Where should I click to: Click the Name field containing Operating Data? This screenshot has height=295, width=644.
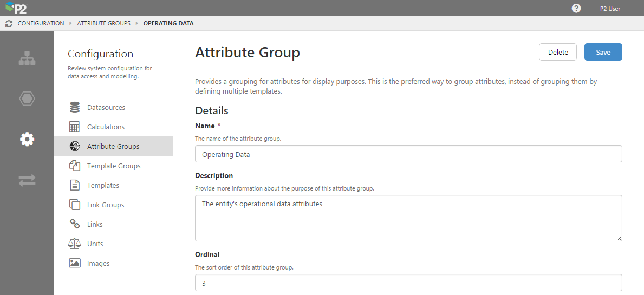[408, 154]
